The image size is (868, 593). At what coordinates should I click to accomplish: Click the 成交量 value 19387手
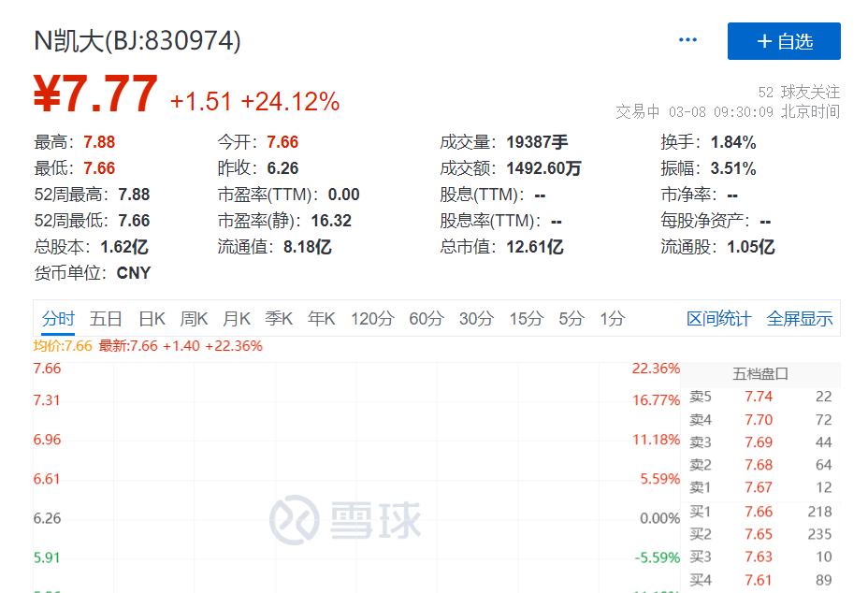[x=537, y=142]
